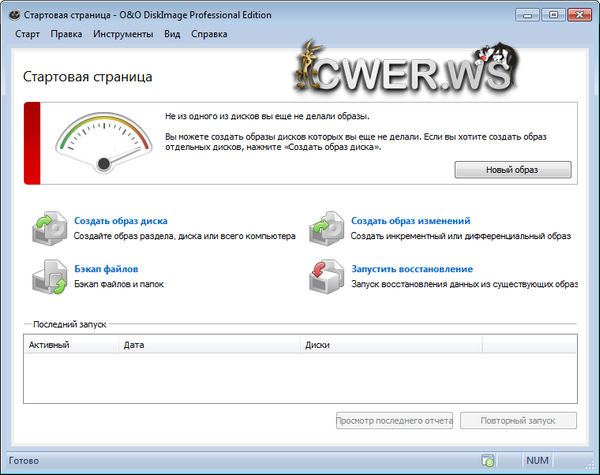This screenshot has height=475, width=600.
Task: Close the DiskImage window
Action: pyautogui.click(x=579, y=15)
